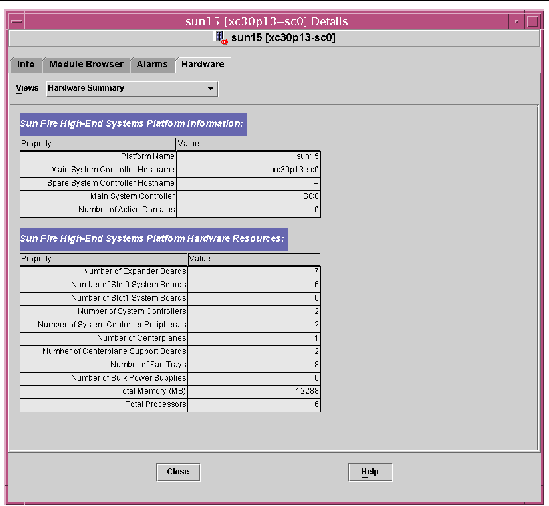Open the Views dropdown showing Hardware Summary
The height and width of the screenshot is (506, 549).
point(132,88)
